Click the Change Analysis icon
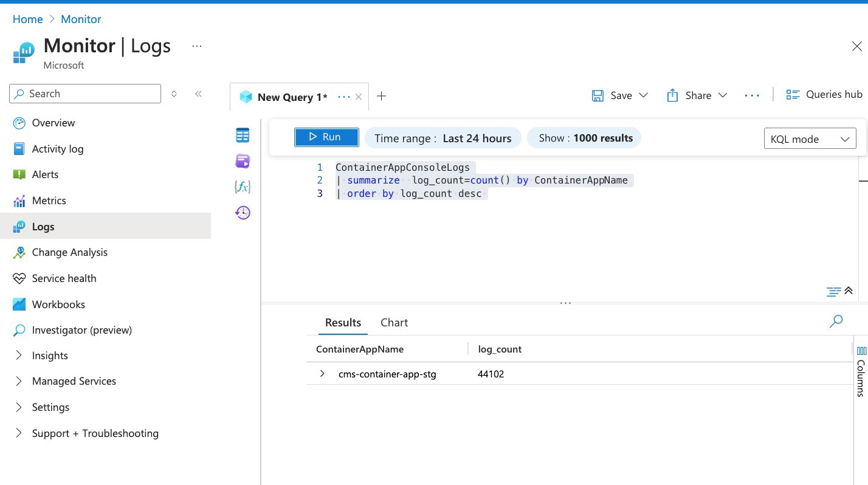868x485 pixels. (x=19, y=252)
